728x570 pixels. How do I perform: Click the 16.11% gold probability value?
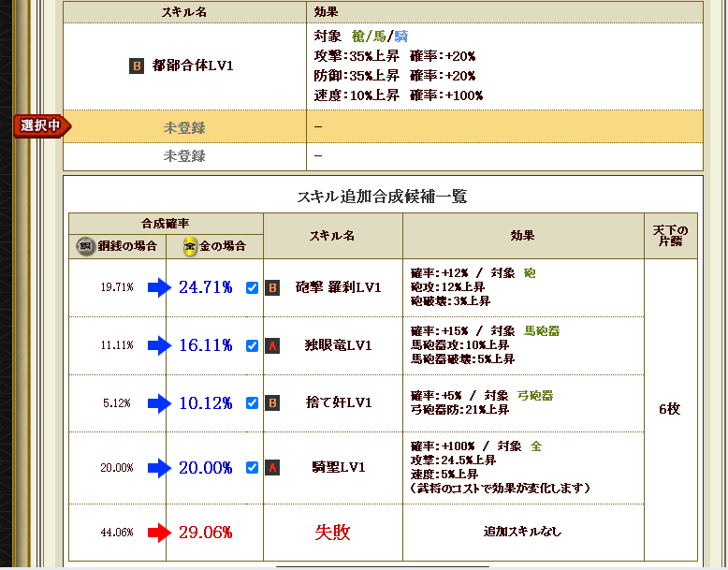click(x=206, y=345)
